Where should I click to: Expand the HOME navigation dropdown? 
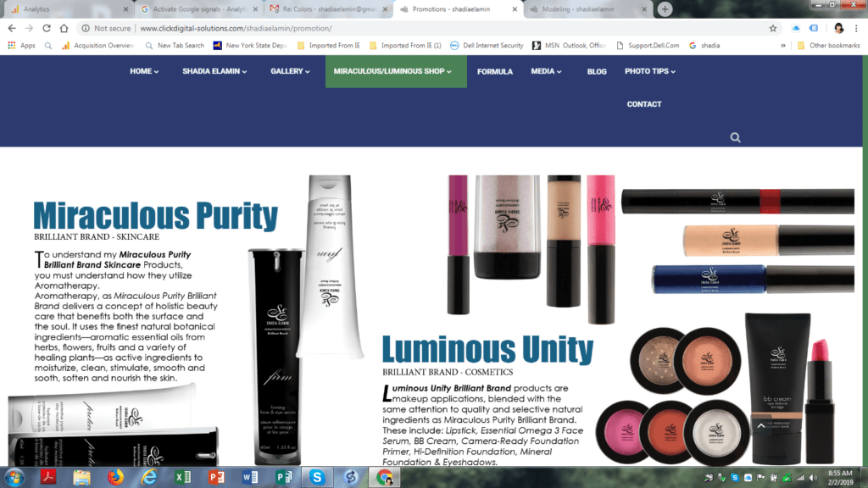pos(144,71)
